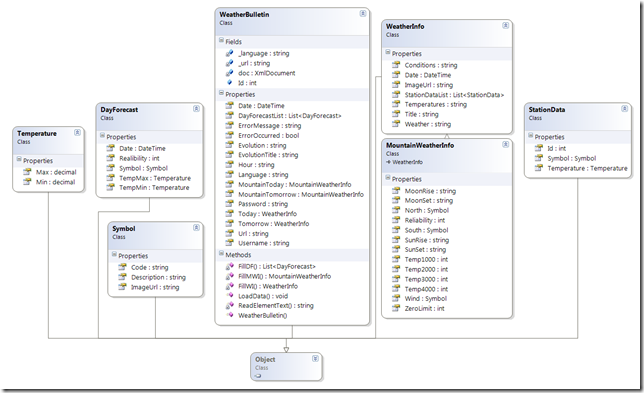Click the Id int field icon in WeatherBulletin
The height and width of the screenshot is (393, 644).
[x=230, y=83]
